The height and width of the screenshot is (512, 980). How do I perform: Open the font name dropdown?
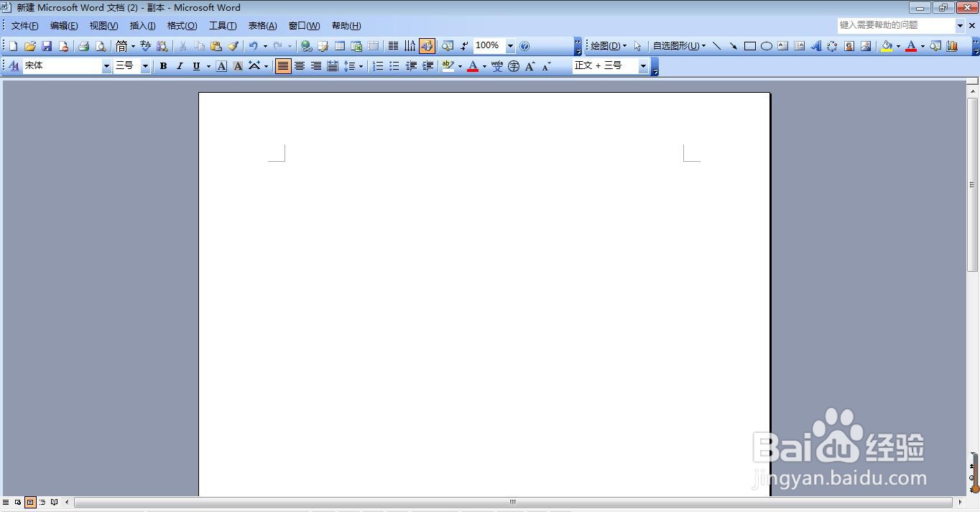[x=106, y=66]
